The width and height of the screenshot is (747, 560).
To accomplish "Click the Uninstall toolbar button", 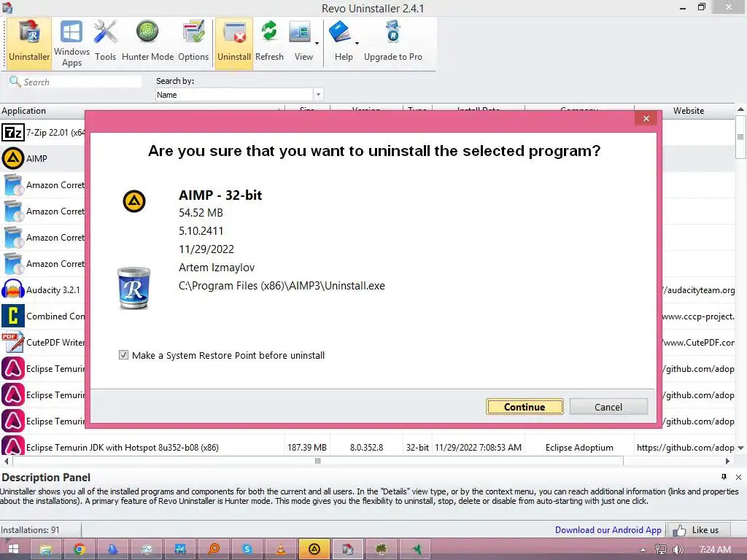I will click(234, 43).
